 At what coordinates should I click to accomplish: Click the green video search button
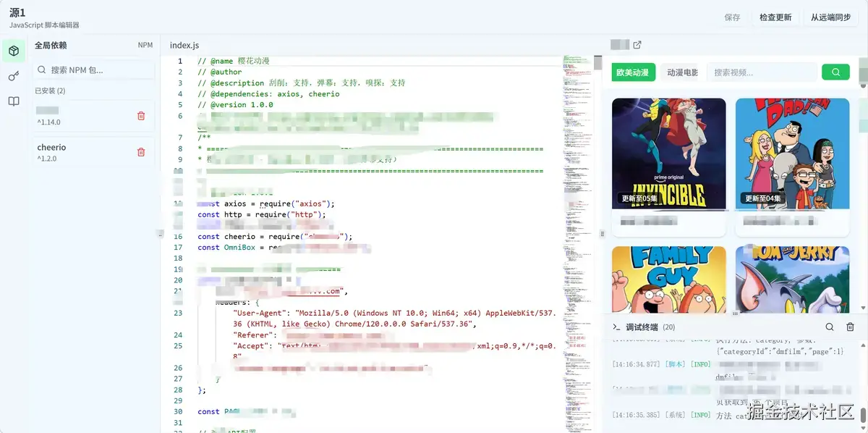(835, 72)
